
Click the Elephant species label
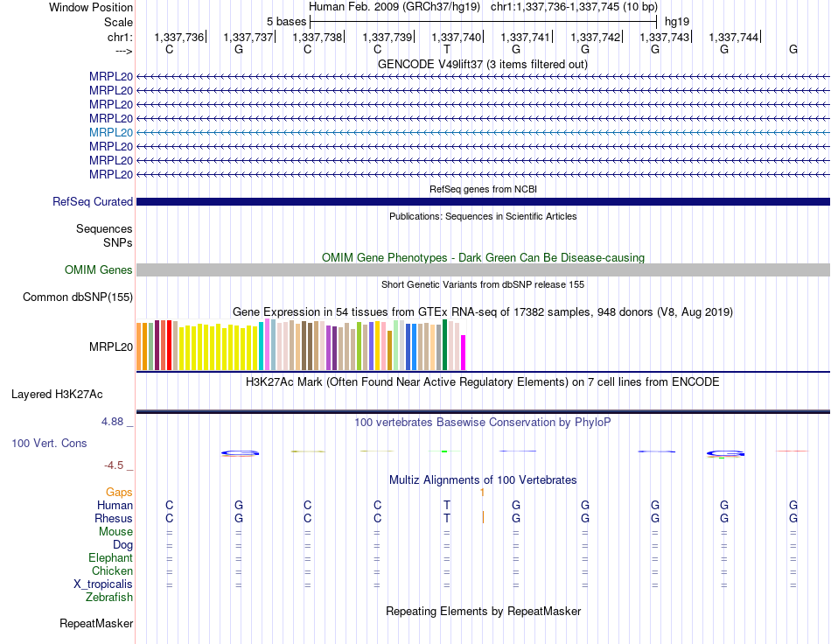tap(111, 557)
